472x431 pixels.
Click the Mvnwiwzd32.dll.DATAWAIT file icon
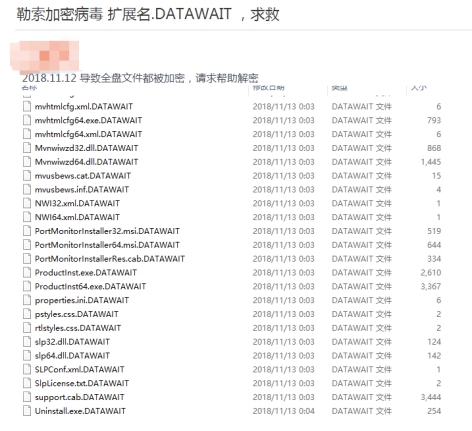coord(27,148)
